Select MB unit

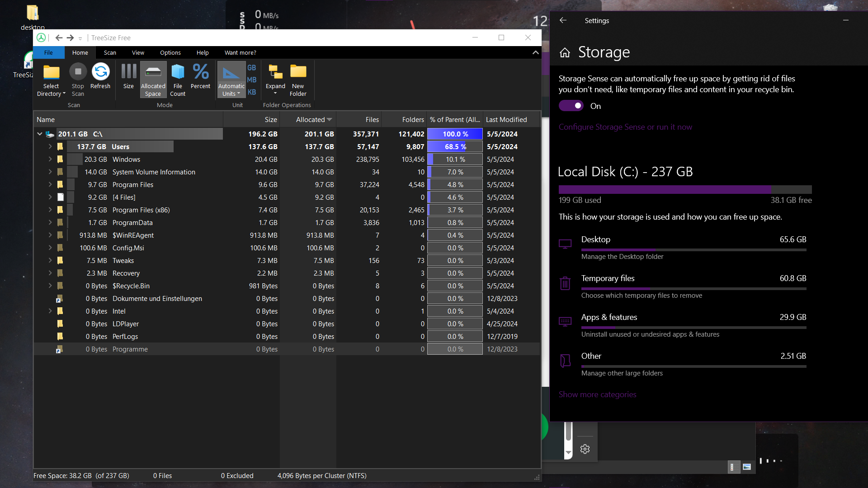click(x=252, y=80)
